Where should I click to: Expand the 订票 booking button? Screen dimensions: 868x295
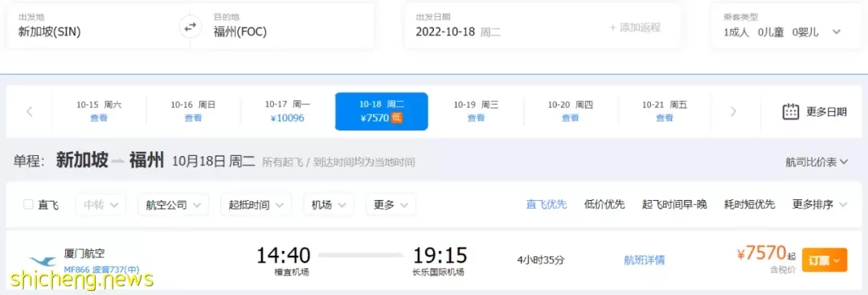tap(825, 260)
